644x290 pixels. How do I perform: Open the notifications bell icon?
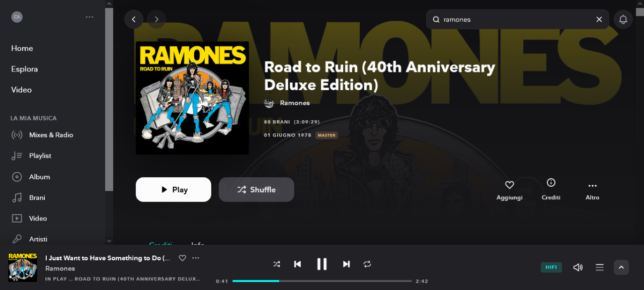click(x=623, y=19)
